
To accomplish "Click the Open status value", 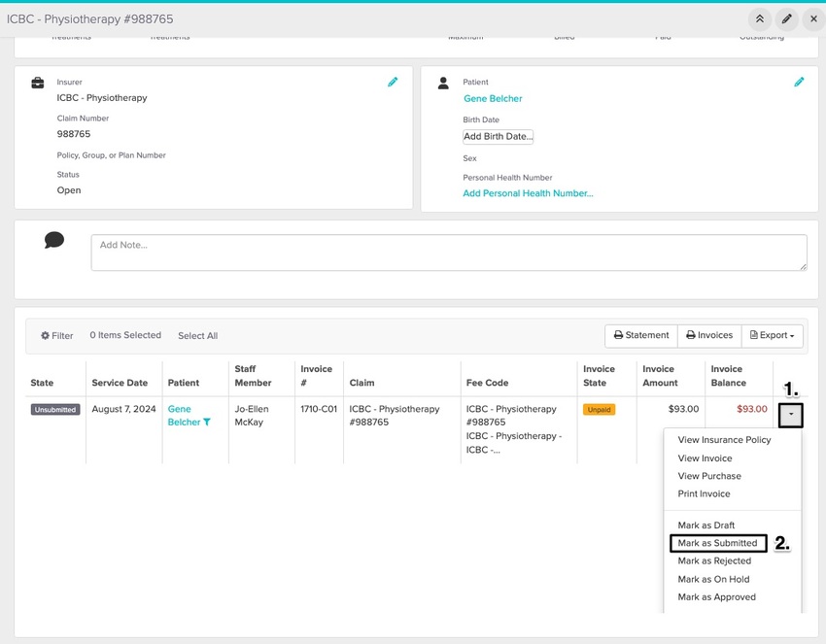I will [x=69, y=190].
